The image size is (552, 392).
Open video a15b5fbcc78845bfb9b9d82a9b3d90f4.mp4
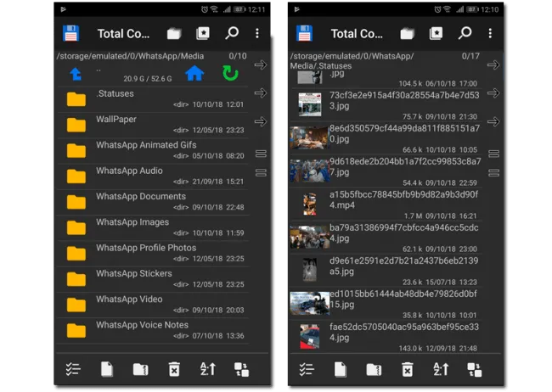pyautogui.click(x=386, y=204)
